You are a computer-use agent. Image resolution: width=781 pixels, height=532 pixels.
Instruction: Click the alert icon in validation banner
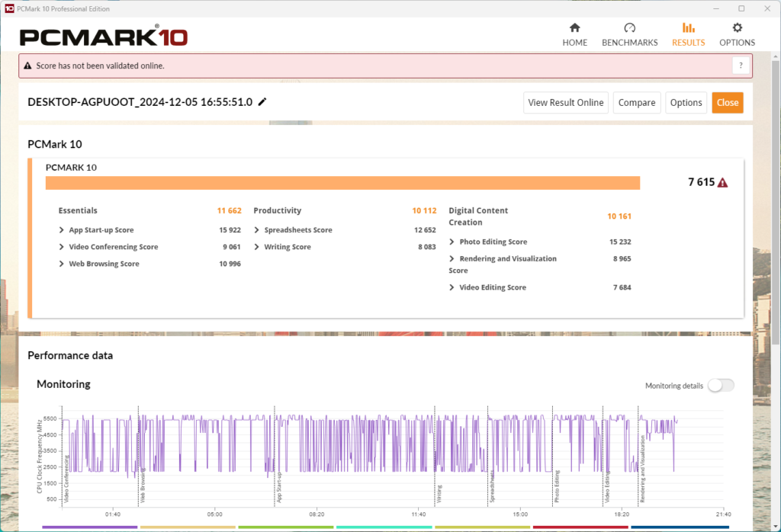pyautogui.click(x=28, y=66)
